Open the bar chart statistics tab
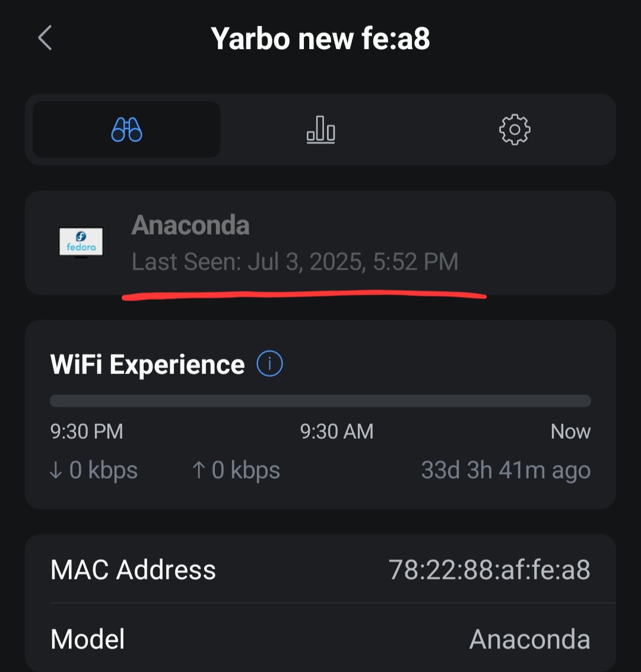 [x=320, y=129]
